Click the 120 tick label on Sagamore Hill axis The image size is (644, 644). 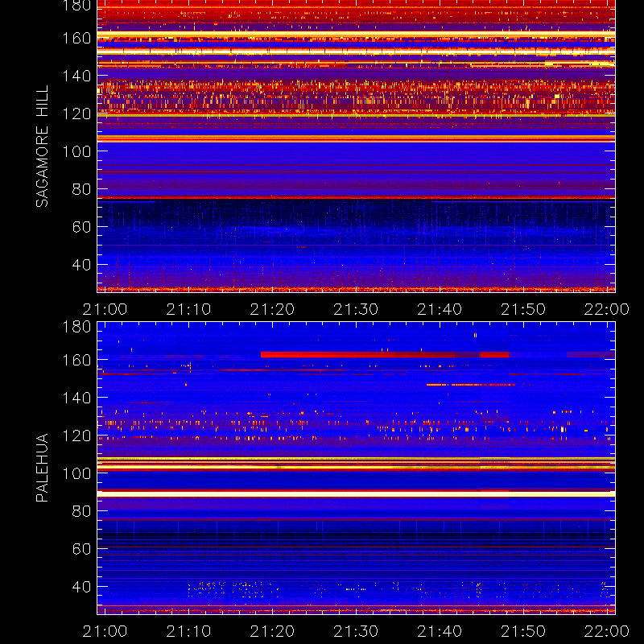(x=76, y=114)
